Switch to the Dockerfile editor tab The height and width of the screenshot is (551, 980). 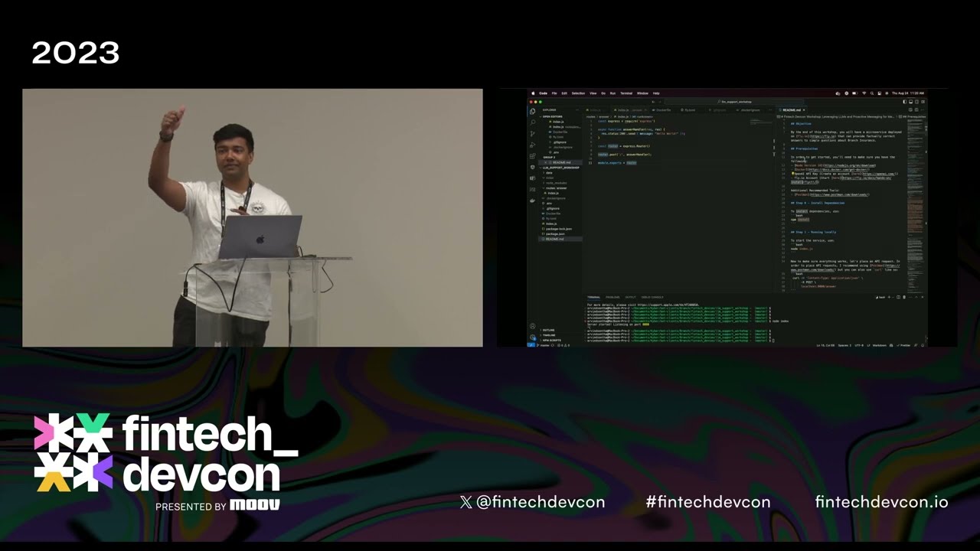[x=661, y=110]
